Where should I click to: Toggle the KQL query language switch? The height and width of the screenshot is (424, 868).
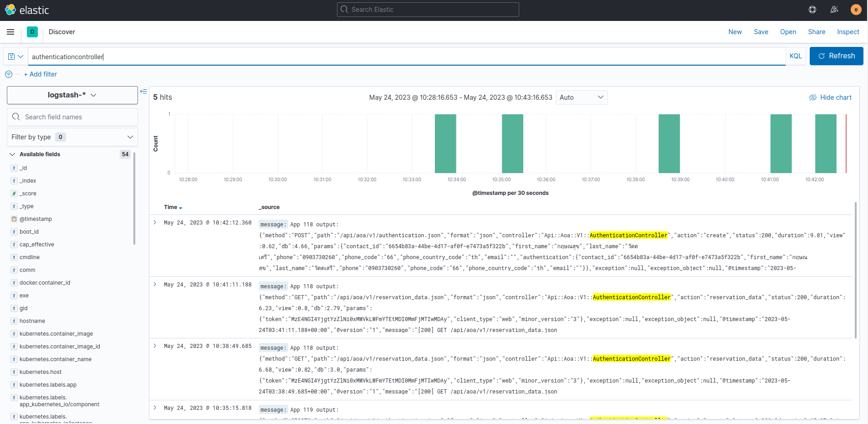(796, 56)
